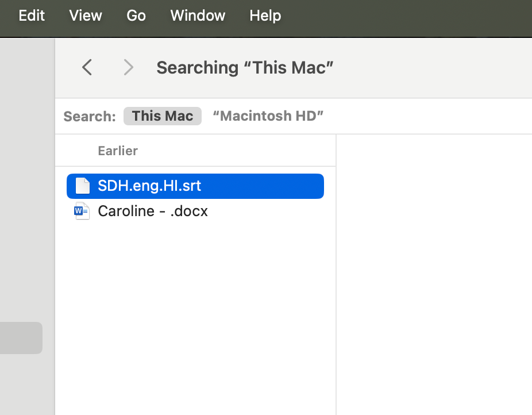The image size is (532, 415).
Task: Select the Caroline - .docx file name
Action: tap(153, 211)
